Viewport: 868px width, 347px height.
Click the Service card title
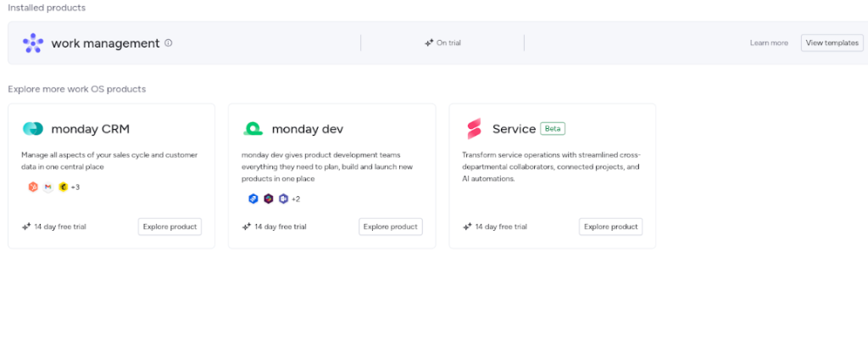[x=514, y=129]
